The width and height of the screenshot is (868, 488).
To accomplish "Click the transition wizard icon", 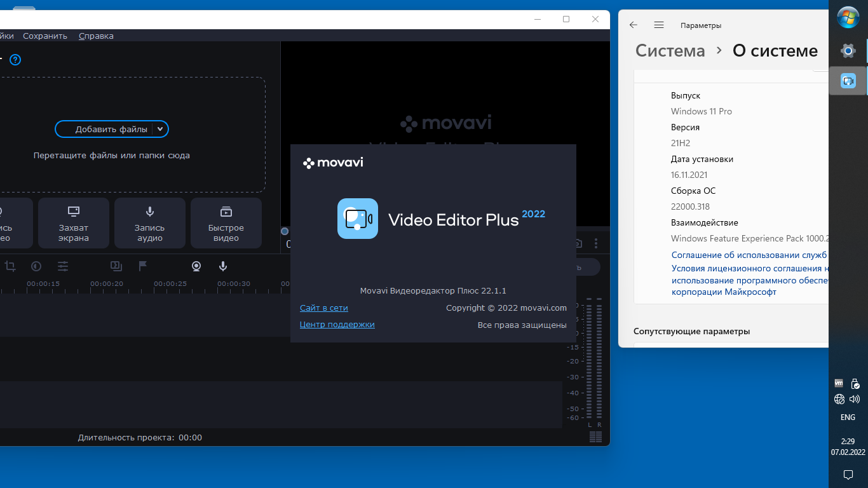I will [116, 266].
